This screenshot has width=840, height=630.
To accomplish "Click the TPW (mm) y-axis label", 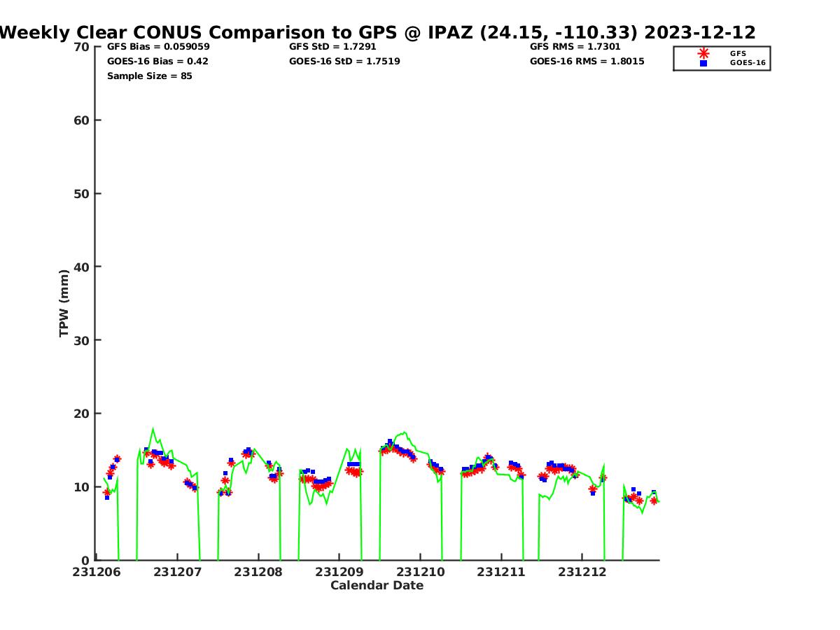I will 64,303.
